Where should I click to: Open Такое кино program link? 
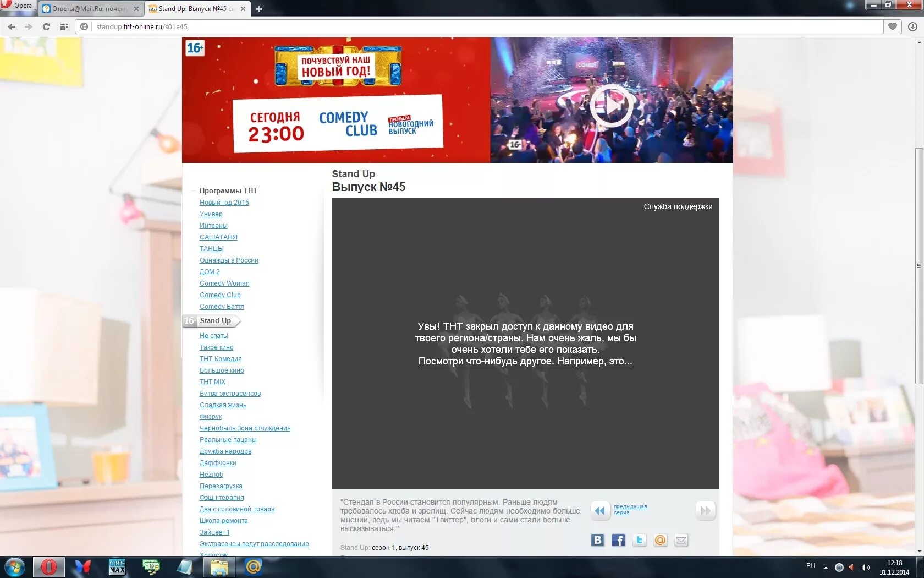[217, 347]
